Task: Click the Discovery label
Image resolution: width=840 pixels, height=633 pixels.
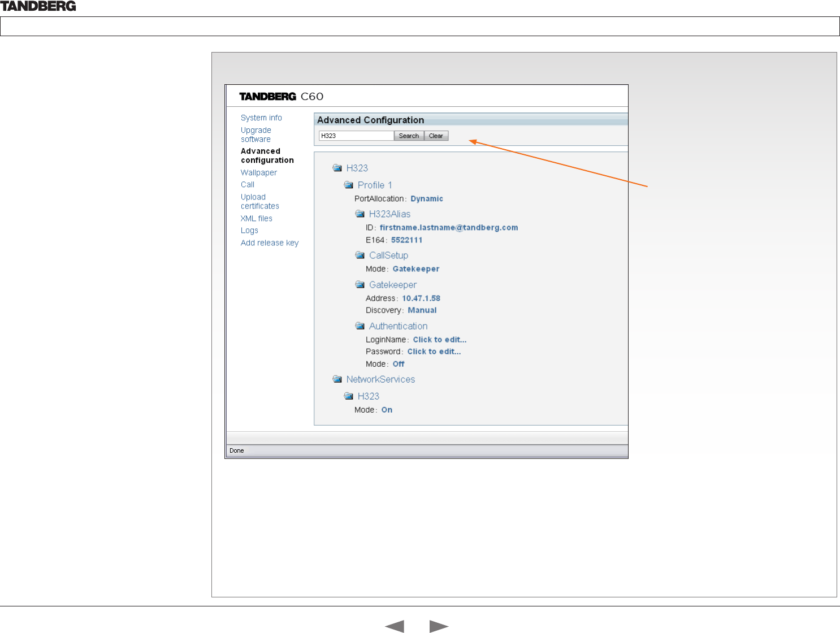Action: coord(383,310)
